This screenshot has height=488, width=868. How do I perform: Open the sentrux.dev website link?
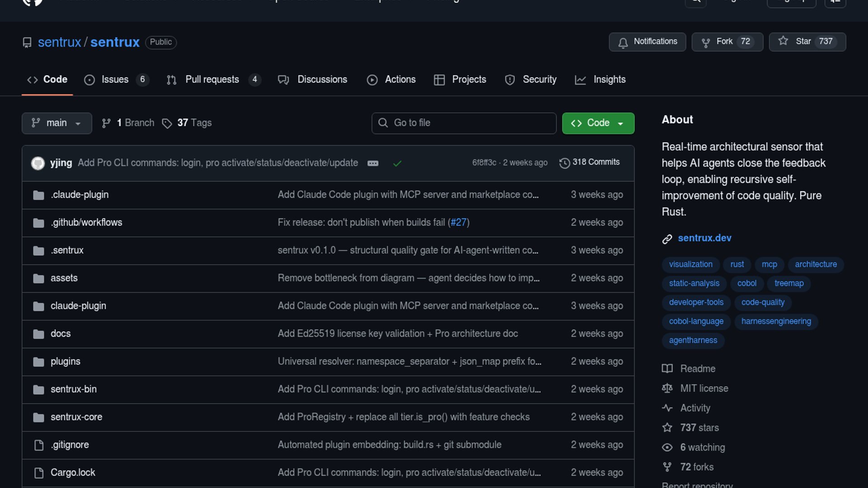pos(704,238)
